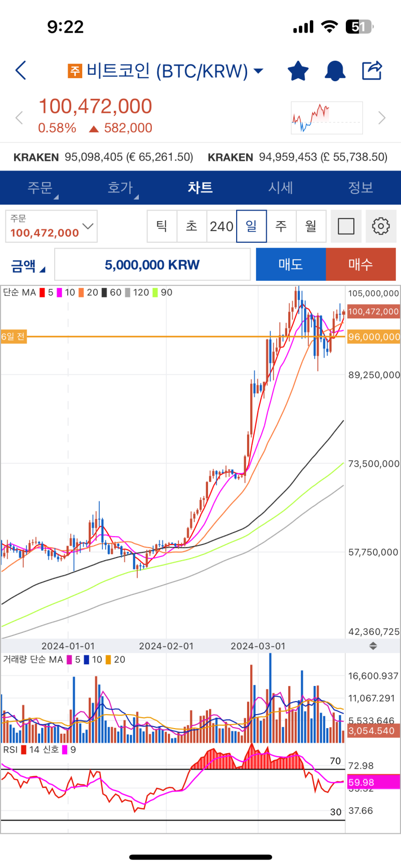Tap the 96,000,000 orange price line label

click(374, 337)
